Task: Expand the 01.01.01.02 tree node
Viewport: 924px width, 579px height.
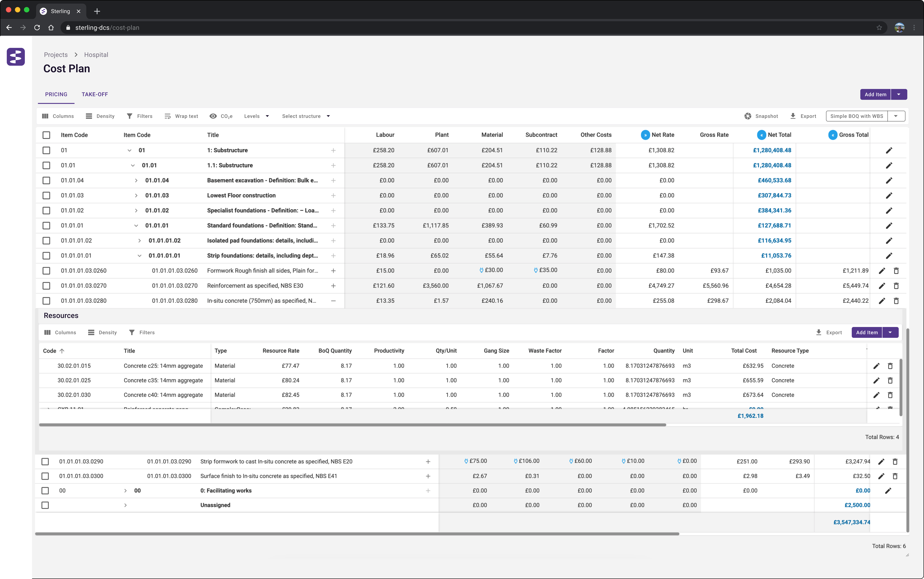Action: click(139, 240)
